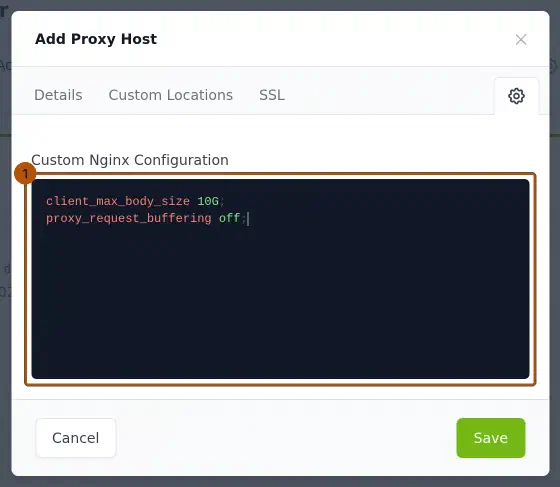Click the off value in the editor
This screenshot has height=487, width=560.
[229, 218]
